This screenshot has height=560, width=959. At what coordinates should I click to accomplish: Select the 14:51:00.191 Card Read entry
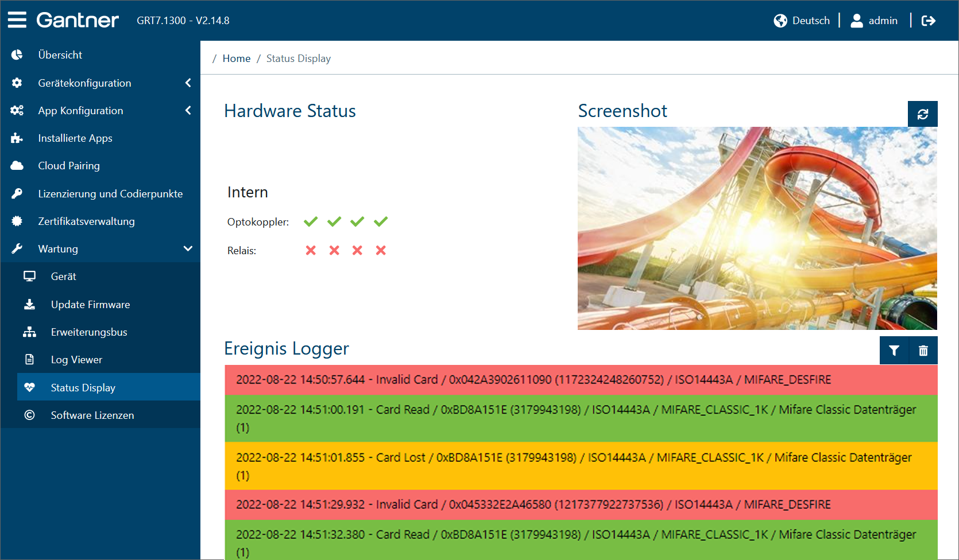tap(581, 418)
